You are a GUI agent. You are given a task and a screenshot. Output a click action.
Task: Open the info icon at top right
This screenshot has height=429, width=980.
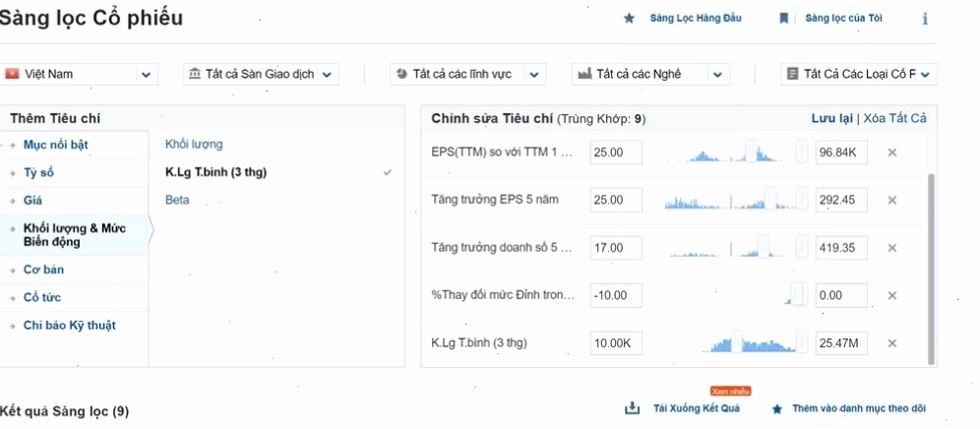click(x=925, y=18)
